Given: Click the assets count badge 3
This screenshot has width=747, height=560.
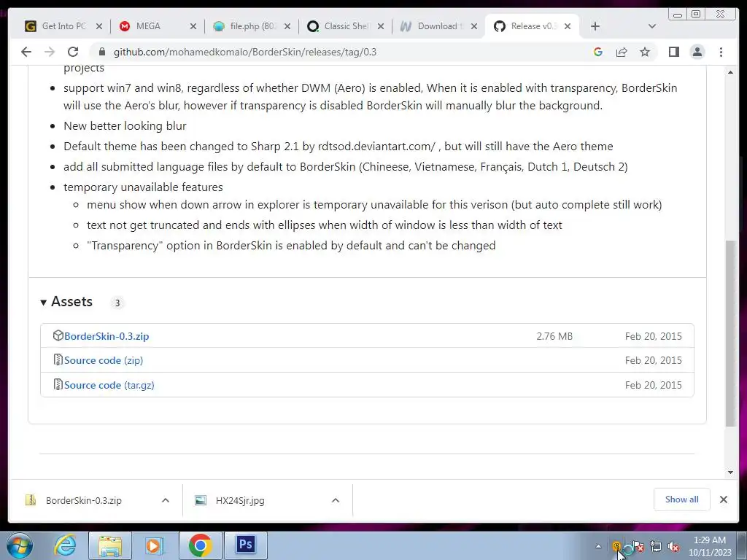Looking at the screenshot, I should (117, 303).
